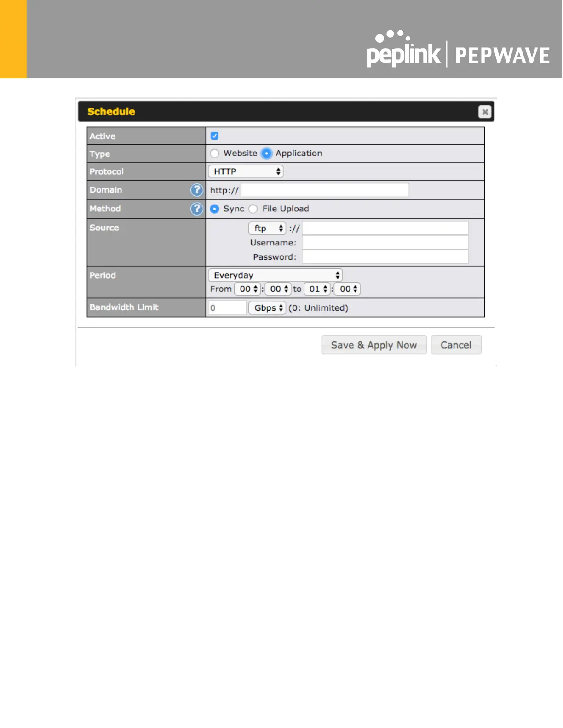This screenshot has height=728, width=563.
Task: Uncheck the Active checkbox
Action: click(x=214, y=136)
